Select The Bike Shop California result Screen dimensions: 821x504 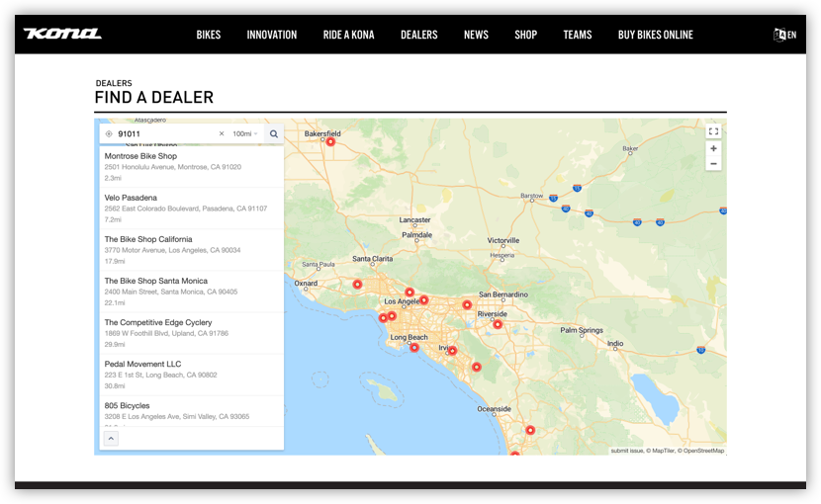click(192, 250)
